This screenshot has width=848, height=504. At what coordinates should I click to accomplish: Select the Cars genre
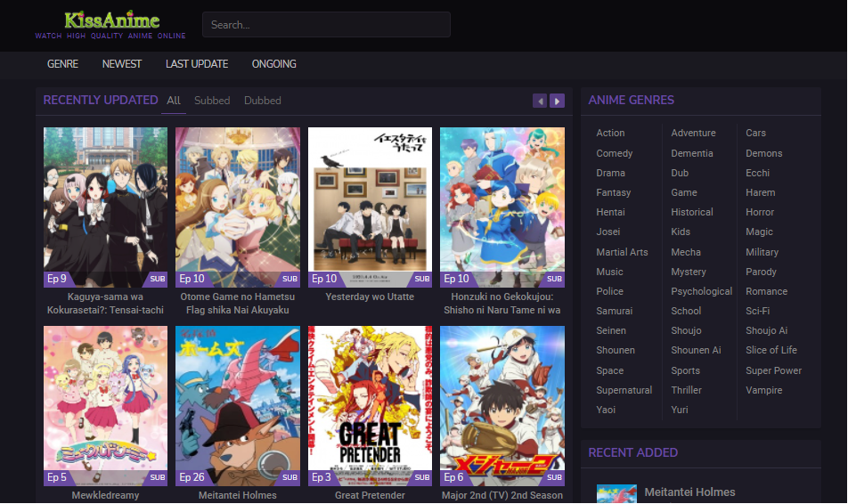[755, 133]
